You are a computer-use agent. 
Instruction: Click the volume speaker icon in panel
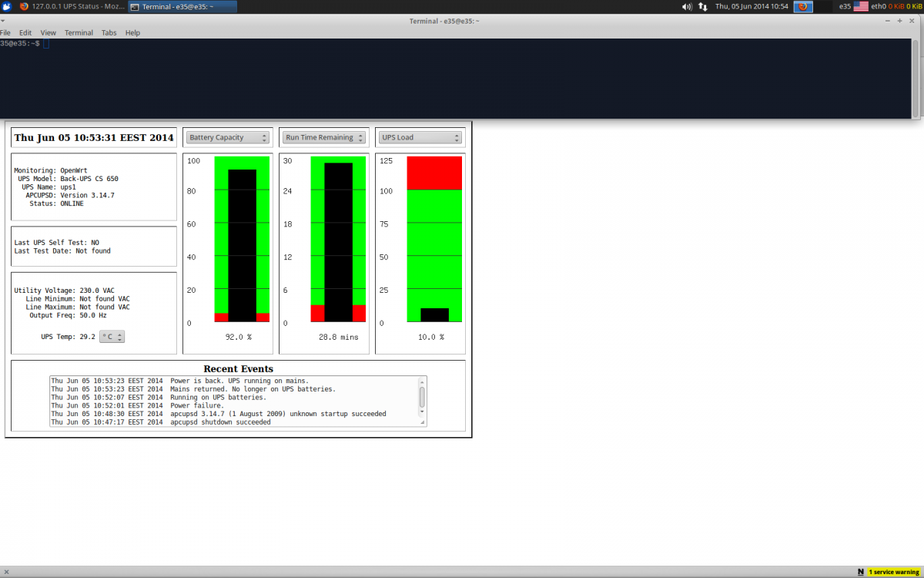686,6
